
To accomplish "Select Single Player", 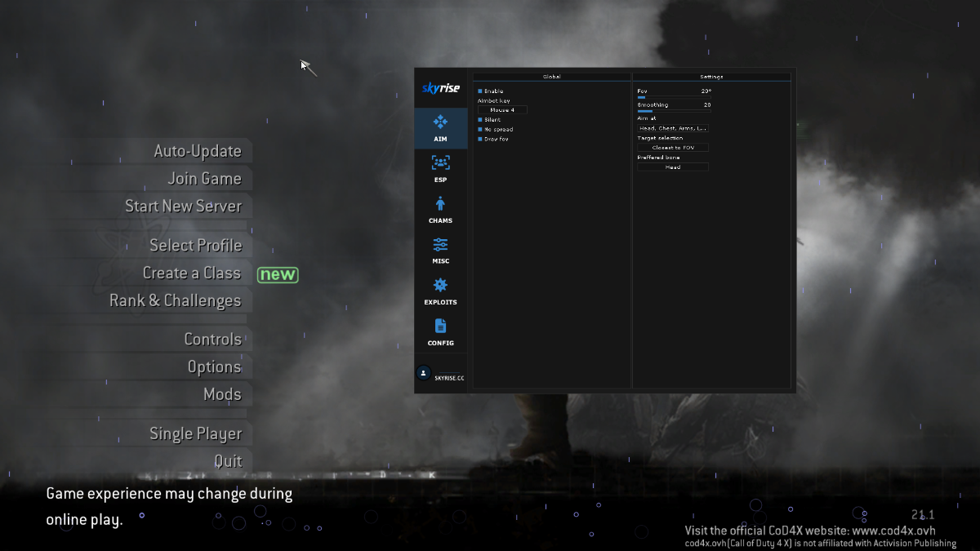I will coord(196,434).
